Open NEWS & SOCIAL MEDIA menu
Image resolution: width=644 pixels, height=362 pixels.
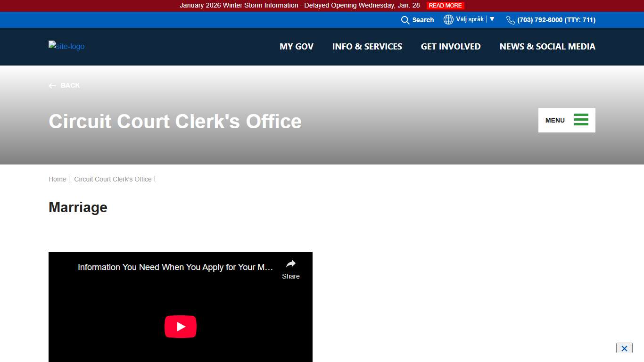tap(547, 47)
